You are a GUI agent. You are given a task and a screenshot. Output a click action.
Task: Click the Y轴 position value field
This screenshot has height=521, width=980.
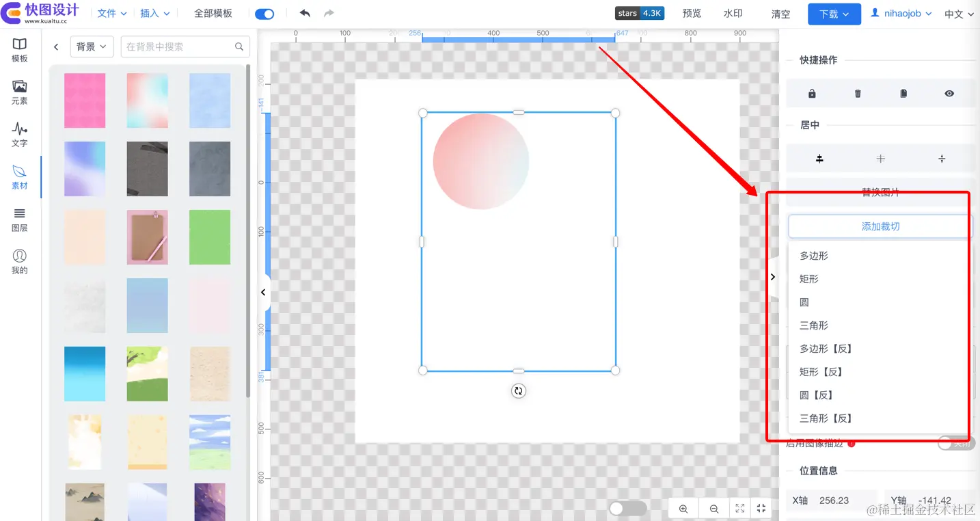pos(930,500)
